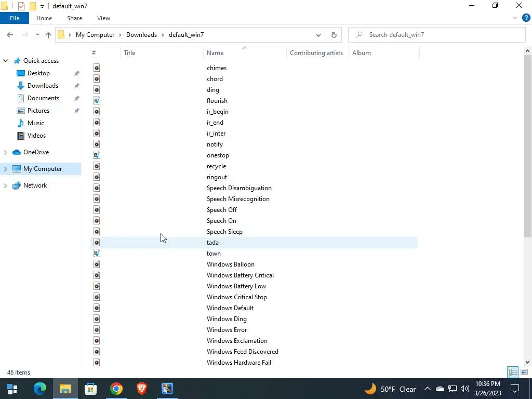Click the scrollbar down arrow
Image resolution: width=532 pixels, height=399 pixels.
coord(527,362)
